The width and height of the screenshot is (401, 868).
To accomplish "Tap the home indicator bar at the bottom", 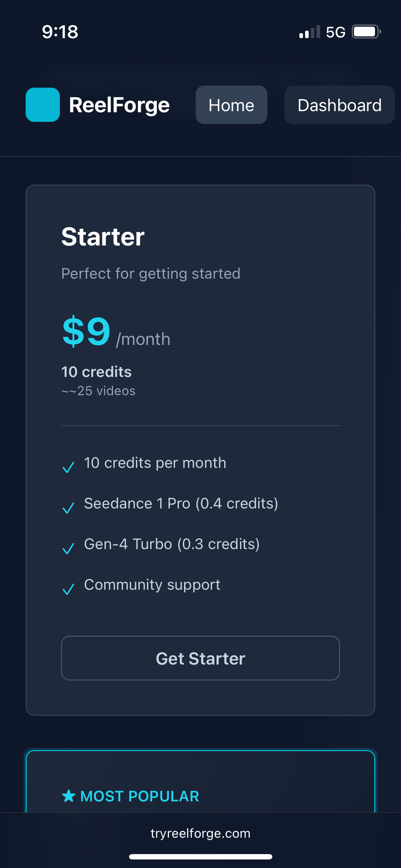I will coord(200,857).
